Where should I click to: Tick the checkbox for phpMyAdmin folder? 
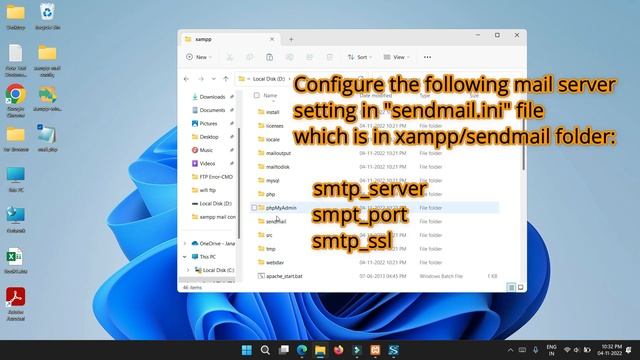click(254, 208)
